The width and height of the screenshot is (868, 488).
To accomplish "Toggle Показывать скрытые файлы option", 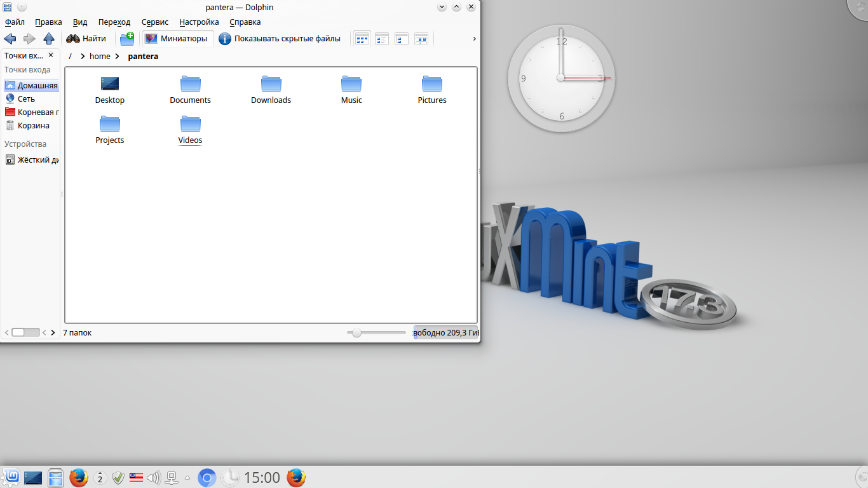I will [280, 39].
